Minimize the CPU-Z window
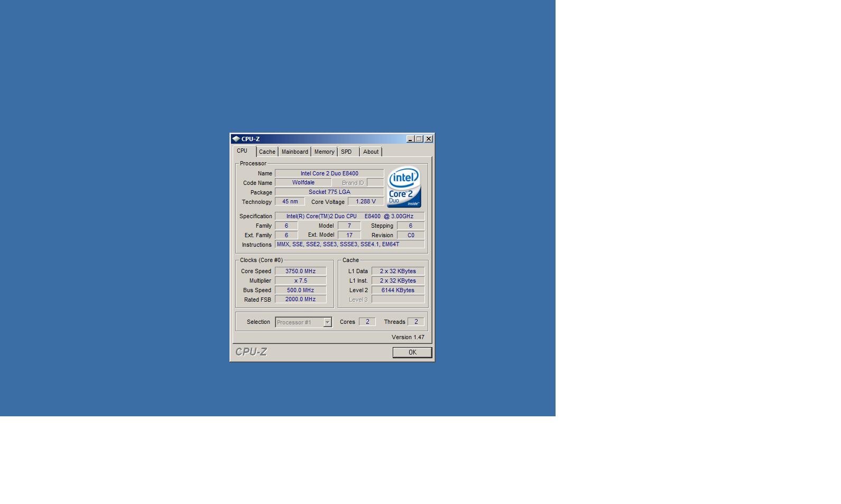841x504 pixels. pos(410,139)
